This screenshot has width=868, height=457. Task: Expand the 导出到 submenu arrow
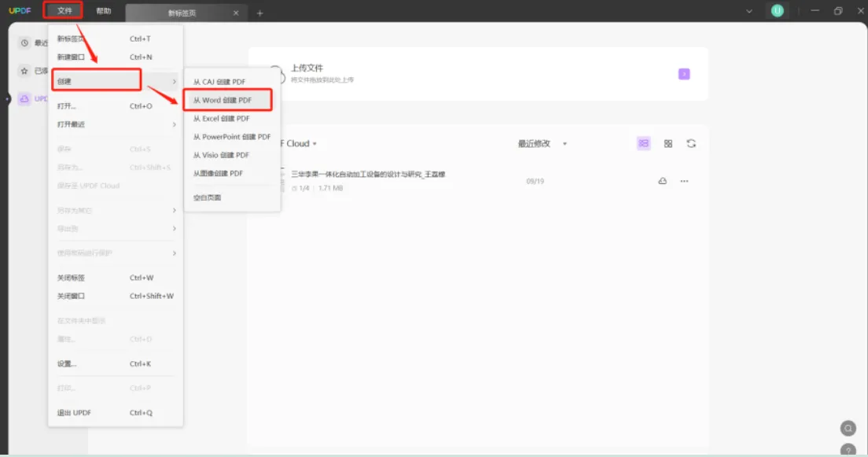click(x=174, y=229)
